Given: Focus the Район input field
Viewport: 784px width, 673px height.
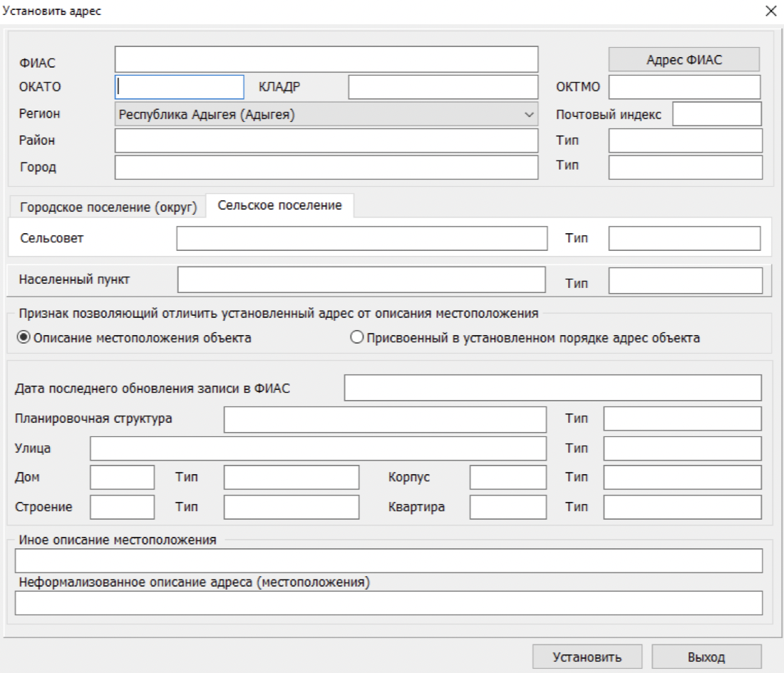Looking at the screenshot, I should pos(326,140).
